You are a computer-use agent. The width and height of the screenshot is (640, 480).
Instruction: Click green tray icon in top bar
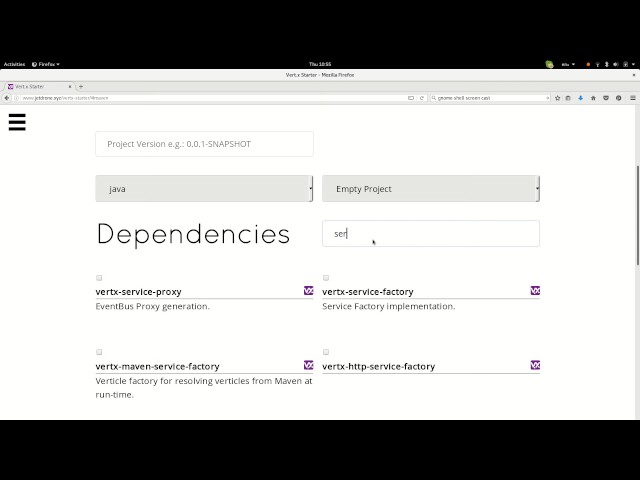click(549, 64)
